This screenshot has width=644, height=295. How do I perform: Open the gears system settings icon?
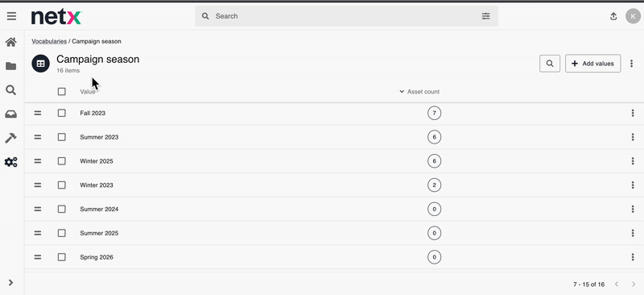[x=10, y=162]
